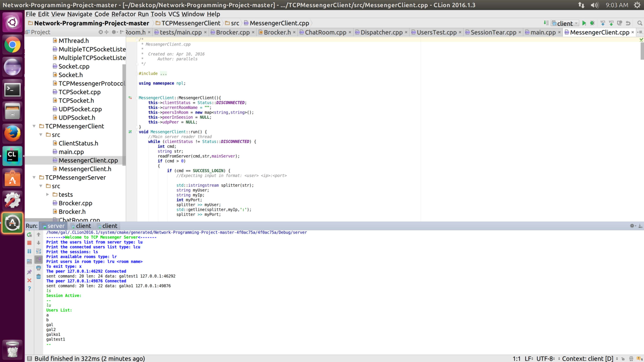
Task: Switch to the Dispatcher.cpp editor tab
Action: click(381, 32)
